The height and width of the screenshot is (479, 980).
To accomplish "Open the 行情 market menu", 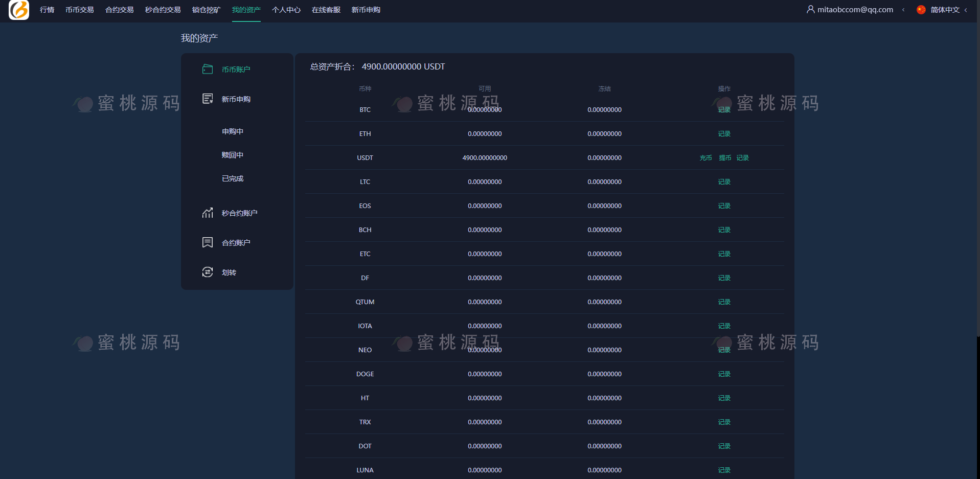I will click(47, 10).
